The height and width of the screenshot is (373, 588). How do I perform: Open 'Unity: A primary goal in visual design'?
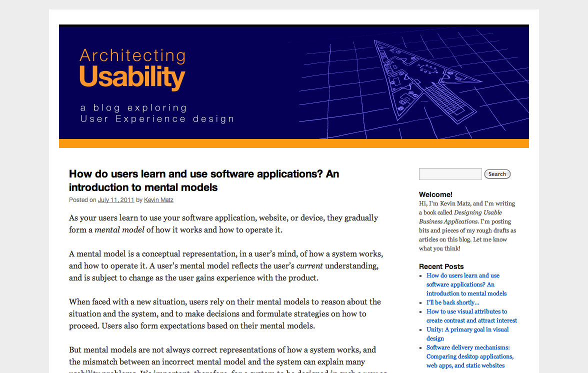[x=467, y=329]
